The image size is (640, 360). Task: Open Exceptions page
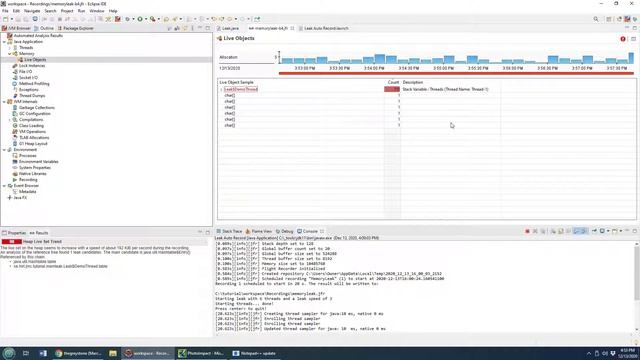point(29,89)
